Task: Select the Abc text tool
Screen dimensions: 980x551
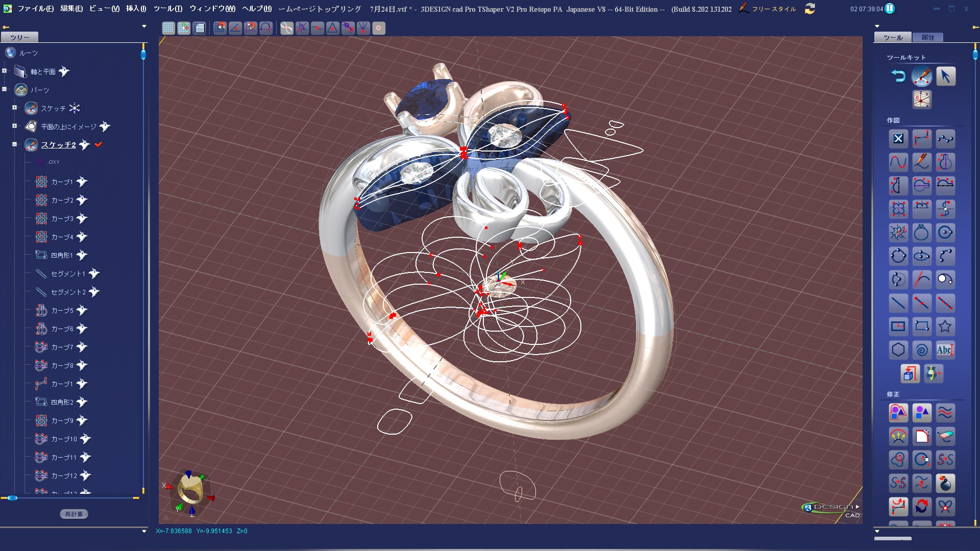Action: tap(945, 350)
